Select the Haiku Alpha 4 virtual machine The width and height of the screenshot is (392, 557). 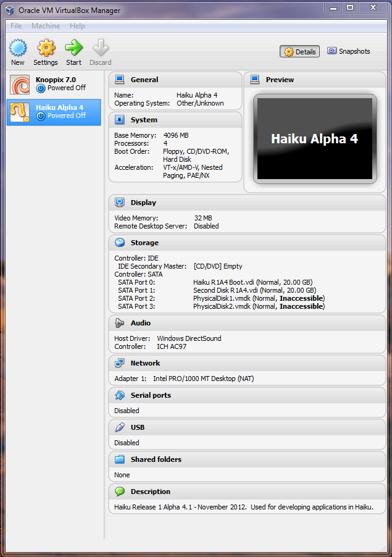pyautogui.click(x=54, y=112)
